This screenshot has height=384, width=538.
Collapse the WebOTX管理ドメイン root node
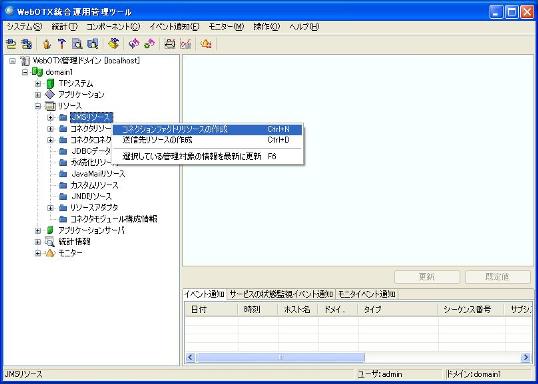tap(13, 61)
